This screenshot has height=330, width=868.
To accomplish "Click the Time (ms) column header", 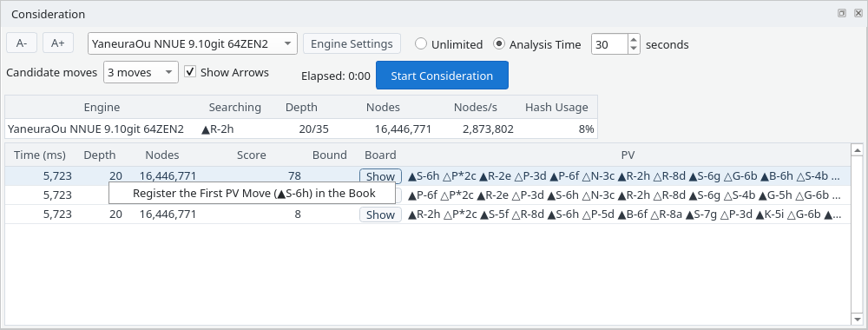I will coord(39,155).
